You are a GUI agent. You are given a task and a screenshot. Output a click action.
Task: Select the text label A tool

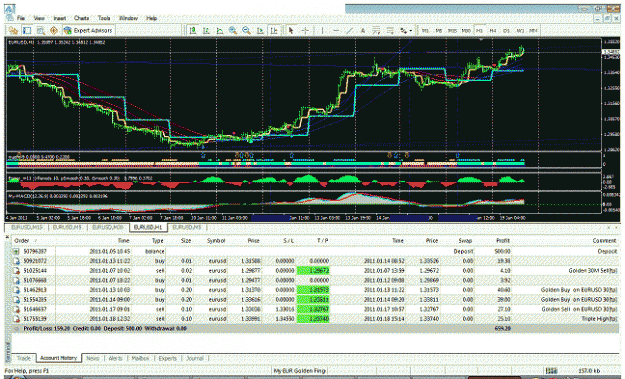(x=363, y=30)
